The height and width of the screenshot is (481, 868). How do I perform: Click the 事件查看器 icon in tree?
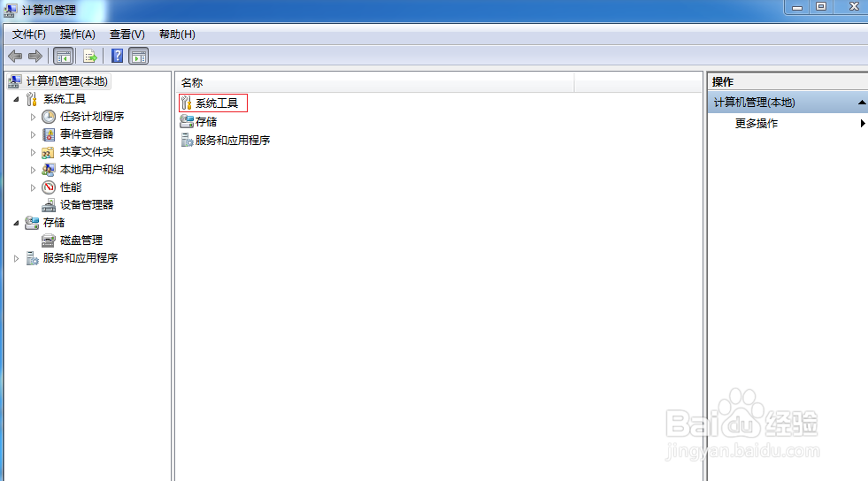49,134
